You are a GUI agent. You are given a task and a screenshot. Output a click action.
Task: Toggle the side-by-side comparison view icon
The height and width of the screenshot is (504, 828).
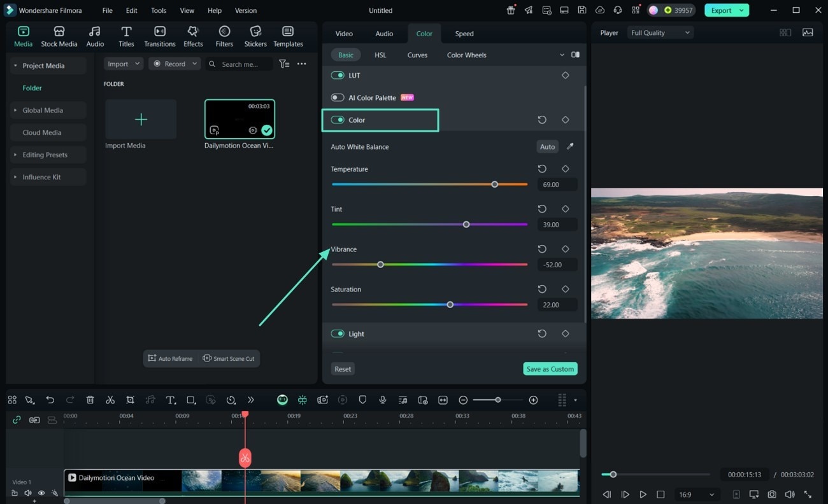[x=575, y=55]
